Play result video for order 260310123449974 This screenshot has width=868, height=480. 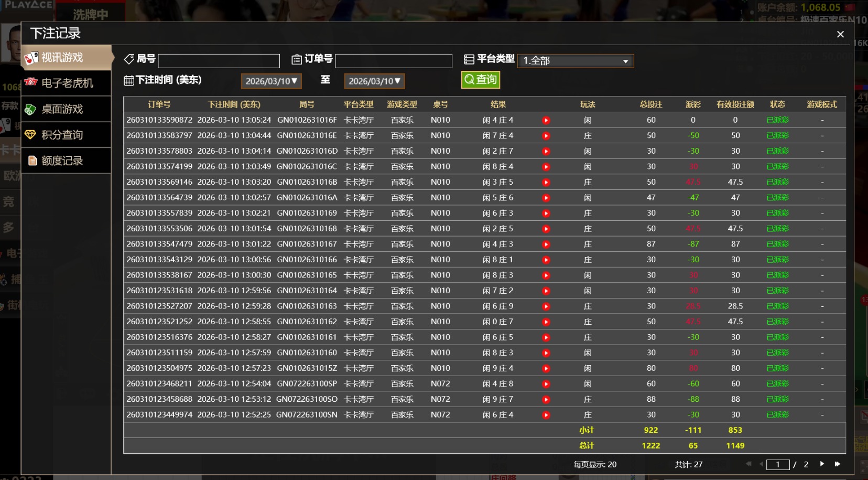point(546,414)
